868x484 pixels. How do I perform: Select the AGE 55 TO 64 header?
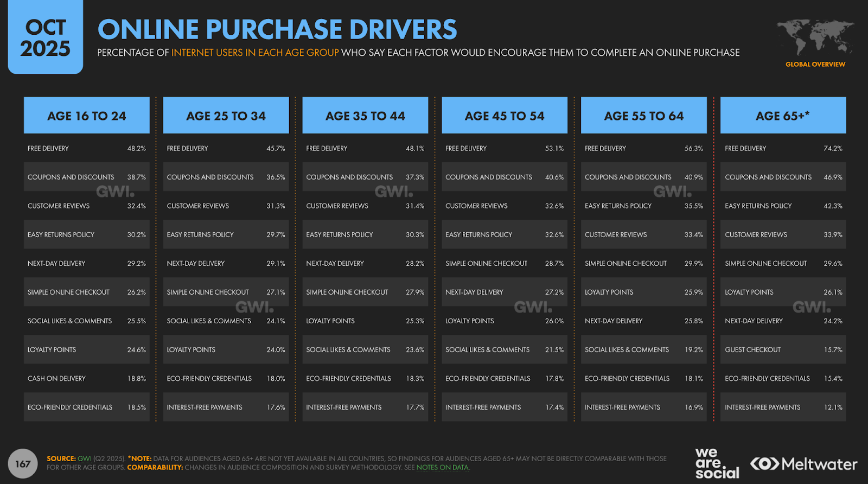pyautogui.click(x=644, y=116)
